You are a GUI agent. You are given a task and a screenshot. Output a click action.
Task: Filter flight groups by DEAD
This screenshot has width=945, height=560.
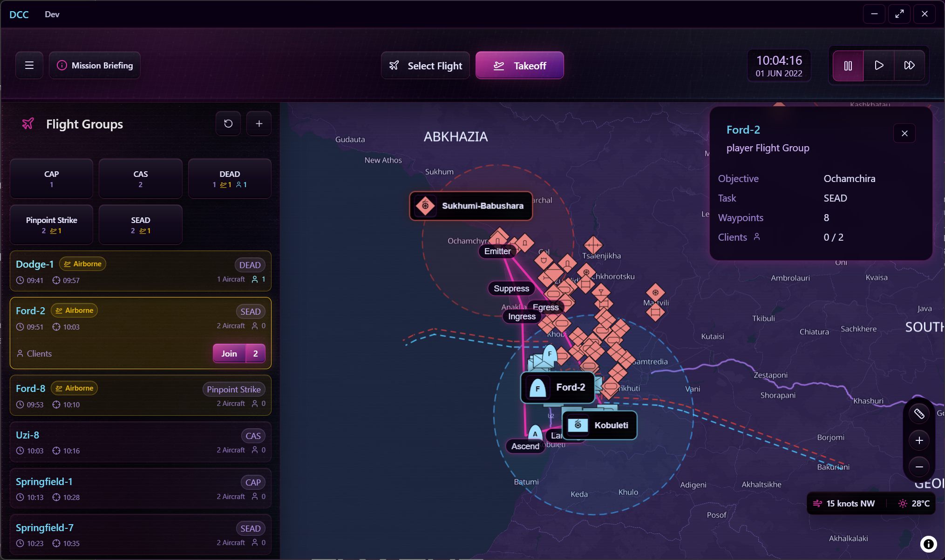pos(230,179)
